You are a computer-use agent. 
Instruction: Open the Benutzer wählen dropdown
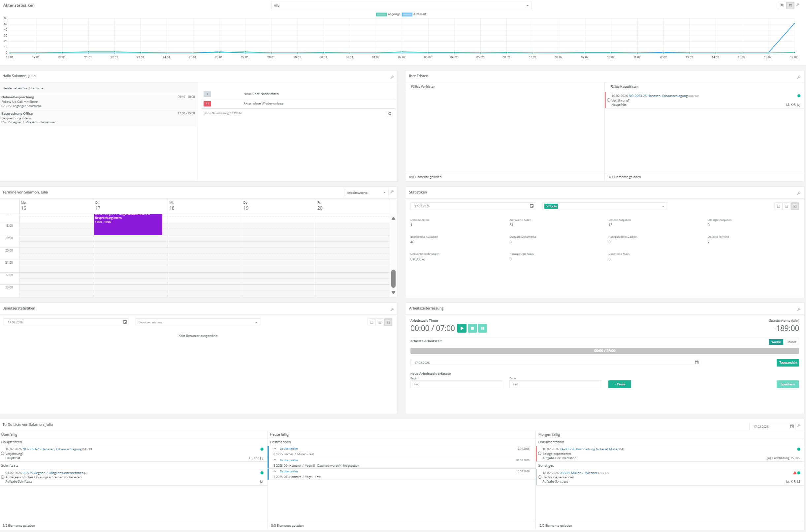tap(198, 322)
